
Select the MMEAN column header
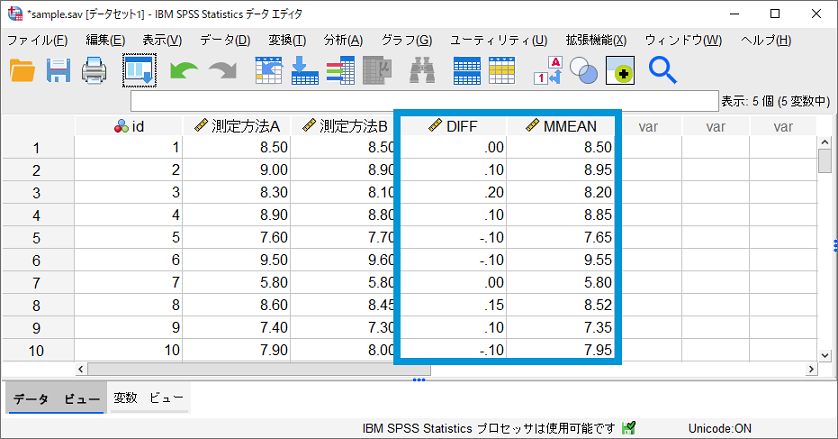(x=561, y=126)
